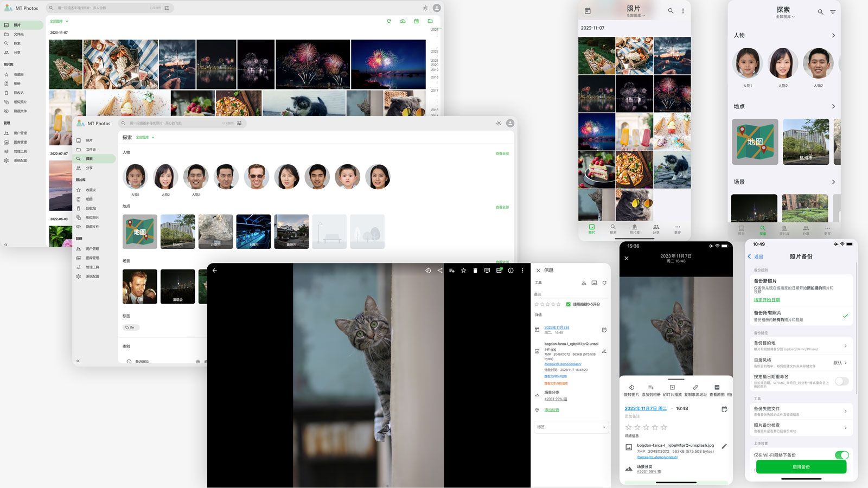Favorite the cat photo with toolbar star icon
Image resolution: width=868 pixels, height=488 pixels.
click(x=463, y=270)
